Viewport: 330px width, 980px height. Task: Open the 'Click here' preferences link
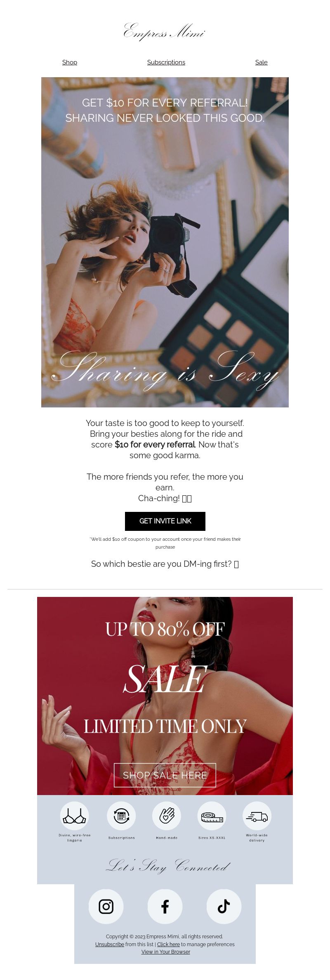[168, 944]
